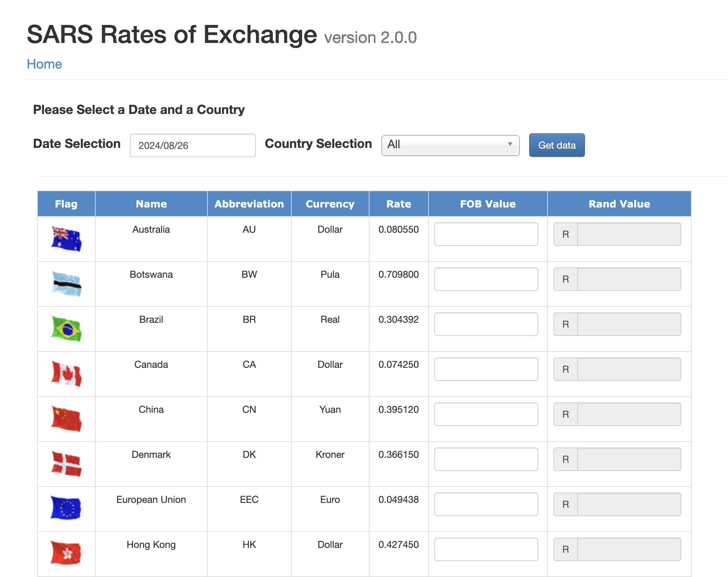Click the Hong Kong flag icon
The width and height of the screenshot is (728, 577).
coord(66,553)
